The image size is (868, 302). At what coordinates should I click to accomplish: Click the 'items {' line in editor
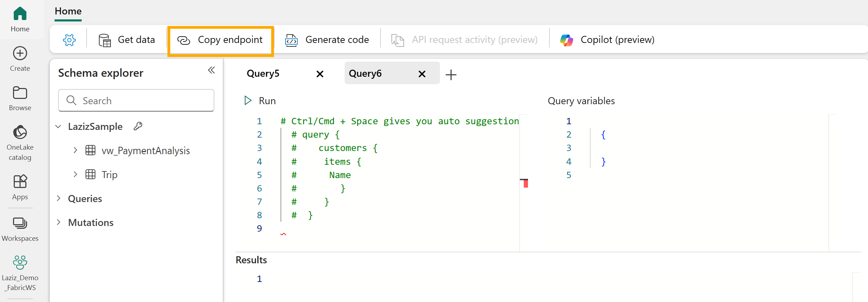[343, 162]
